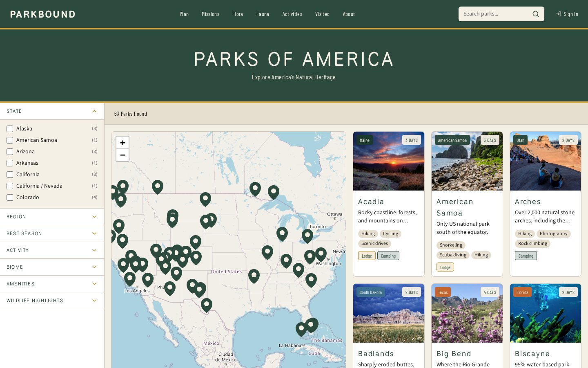The height and width of the screenshot is (368, 588).
Task: Click the Snorkeling tag
Action: point(451,245)
